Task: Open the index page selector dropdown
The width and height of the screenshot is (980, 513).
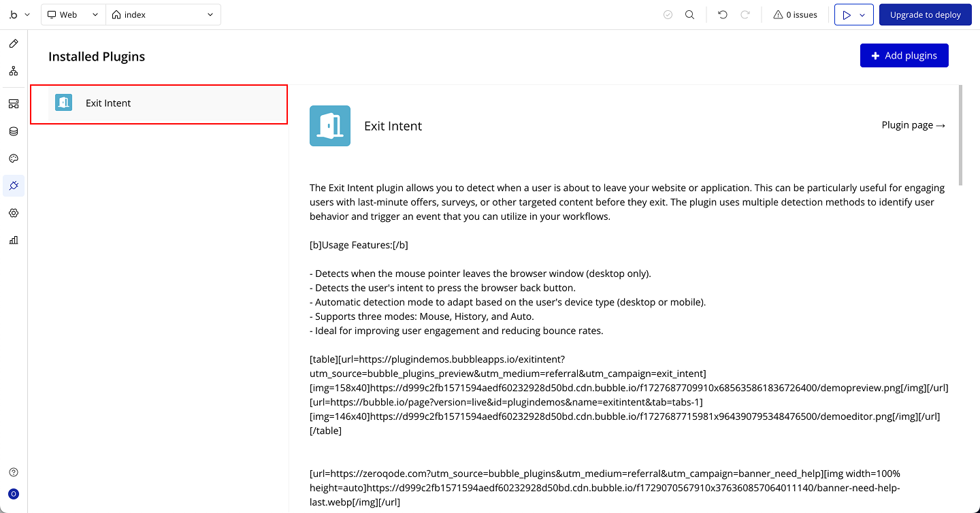Action: (x=163, y=15)
